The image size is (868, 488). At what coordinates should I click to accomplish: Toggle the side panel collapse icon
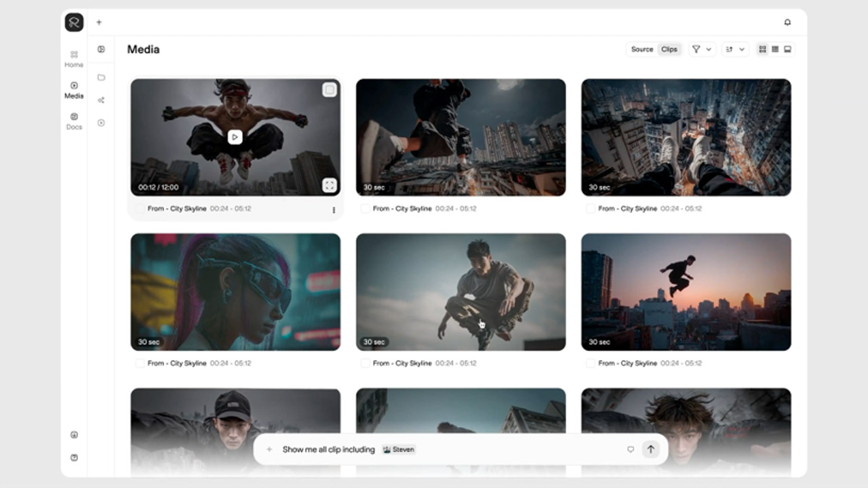101,49
